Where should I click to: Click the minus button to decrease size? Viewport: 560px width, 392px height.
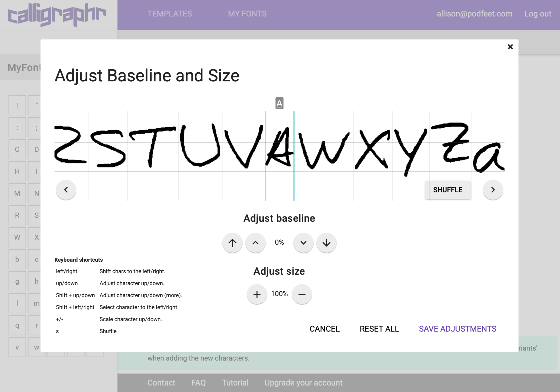(x=302, y=294)
